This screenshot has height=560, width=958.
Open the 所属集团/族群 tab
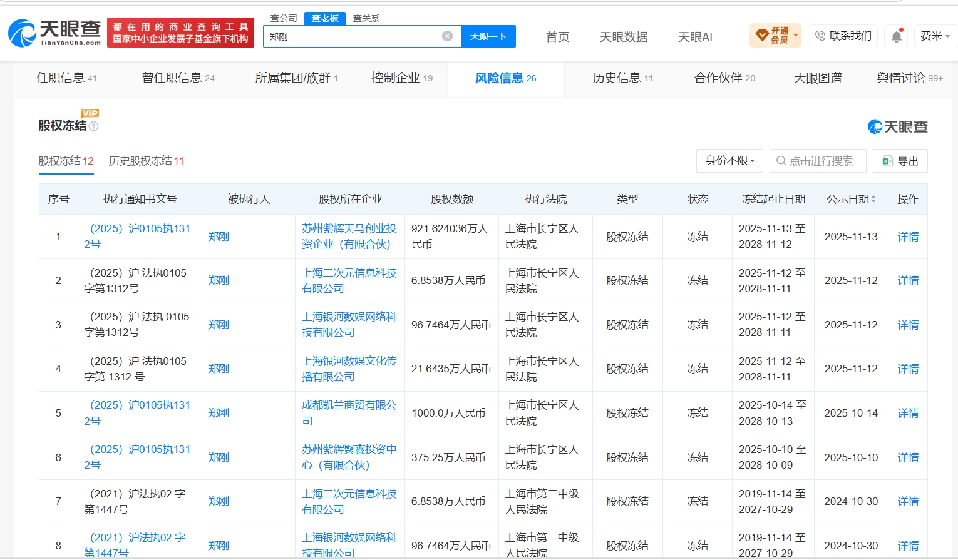tap(297, 78)
